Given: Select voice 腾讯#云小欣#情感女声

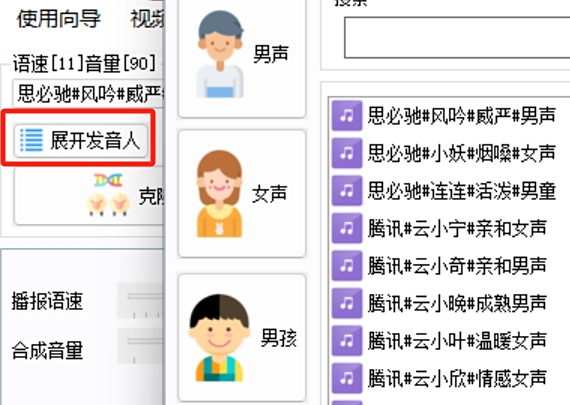Looking at the screenshot, I should [x=457, y=378].
